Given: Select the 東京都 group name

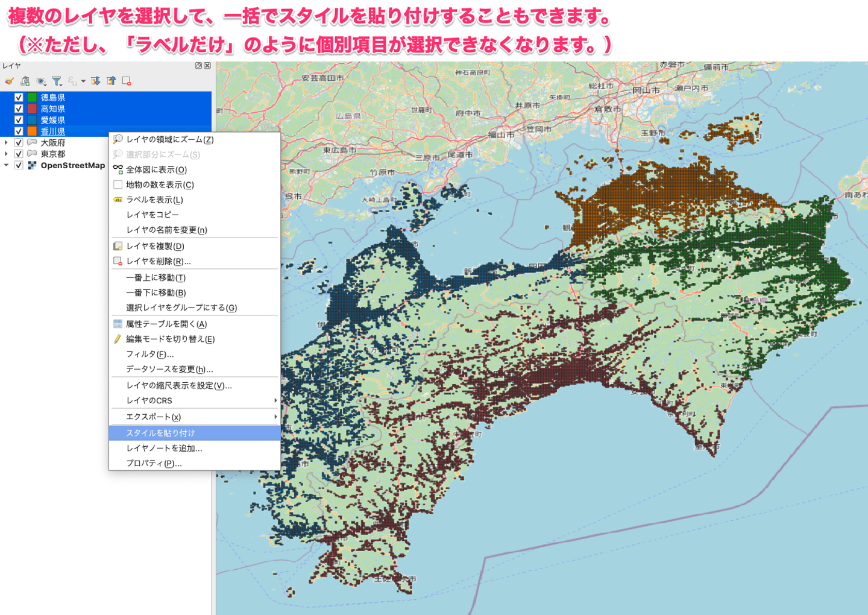Looking at the screenshot, I should pos(53,154).
